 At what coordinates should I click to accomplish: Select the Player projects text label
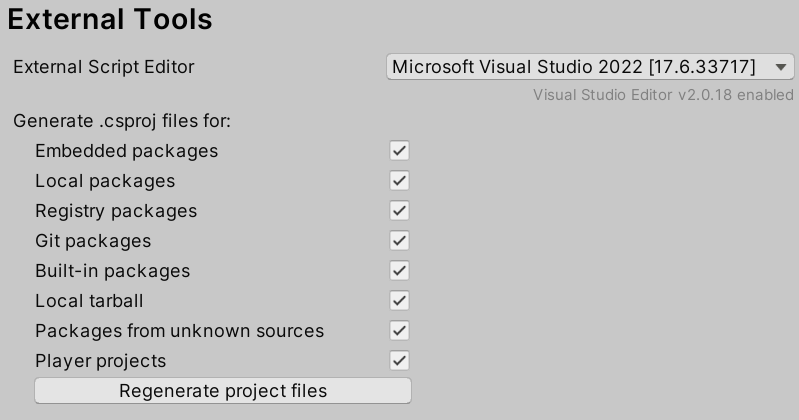click(100, 361)
